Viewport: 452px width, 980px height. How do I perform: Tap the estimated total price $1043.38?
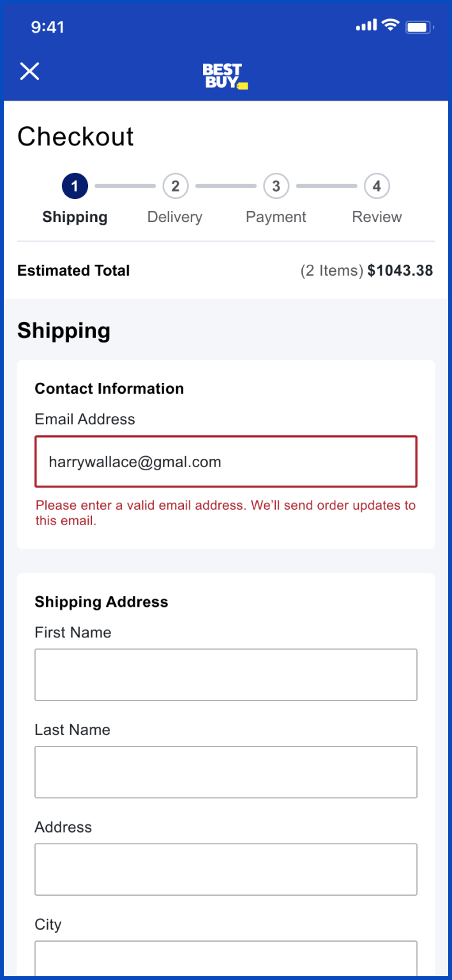click(400, 271)
